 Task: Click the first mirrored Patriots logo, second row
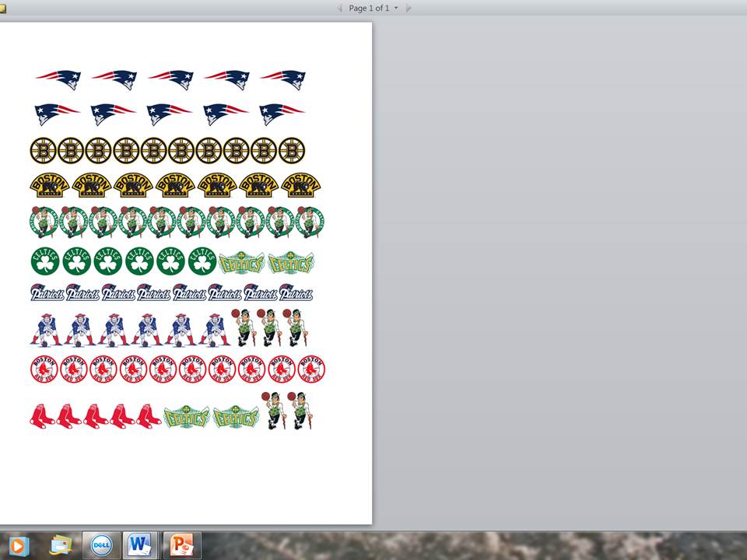[x=57, y=114]
